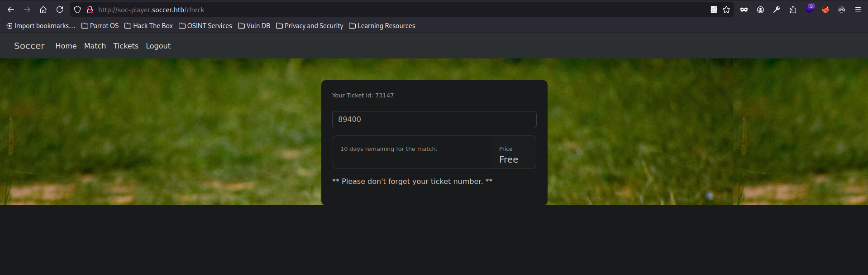Expand the Vuln DB bookmarks folder
This screenshot has height=275, width=868.
pyautogui.click(x=254, y=26)
